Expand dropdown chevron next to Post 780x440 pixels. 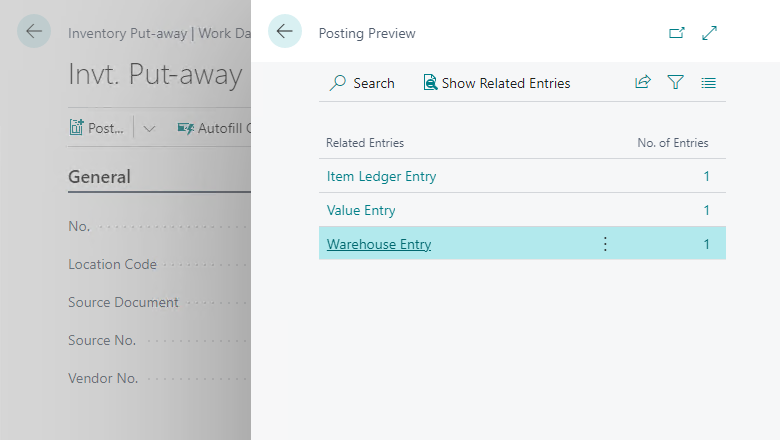(149, 128)
